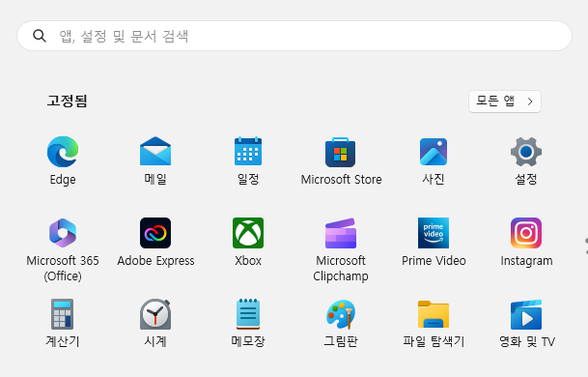The image size is (588, 377).
Task: Launch 영화 및 TV app
Action: click(526, 314)
